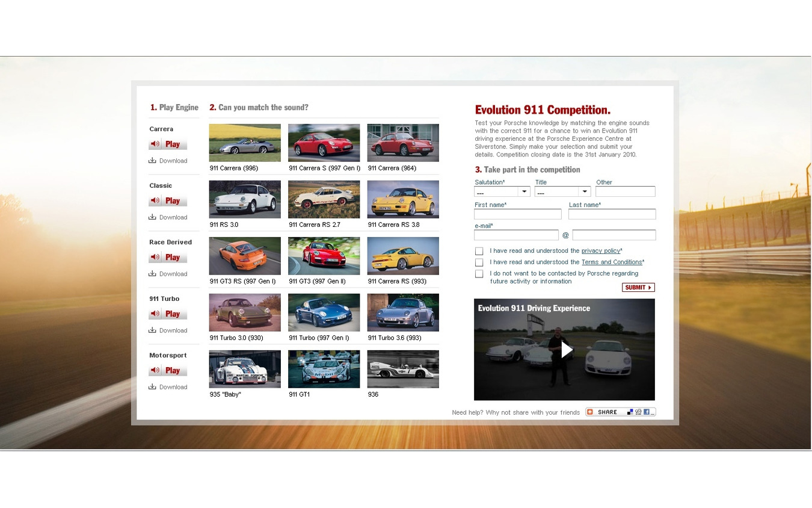The image size is (812, 508).
Task: Download the Motorsport engine sound
Action: coord(168,387)
